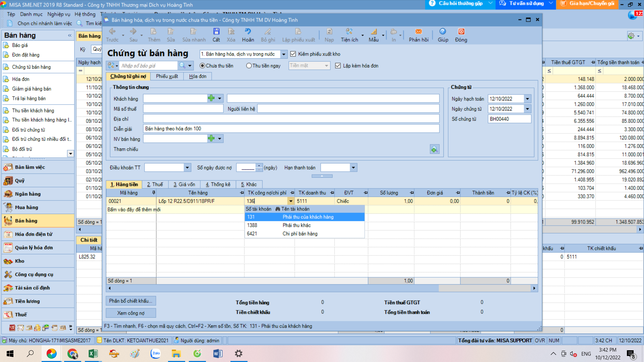Image resolution: width=644 pixels, height=362 pixels.
Task: Open the Mua hàng module in sidebar
Action: (38, 207)
